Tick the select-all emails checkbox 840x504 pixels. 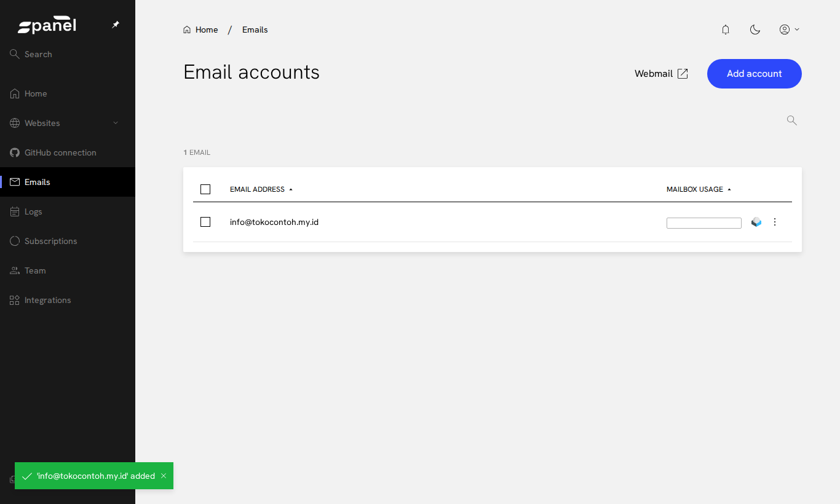click(205, 189)
